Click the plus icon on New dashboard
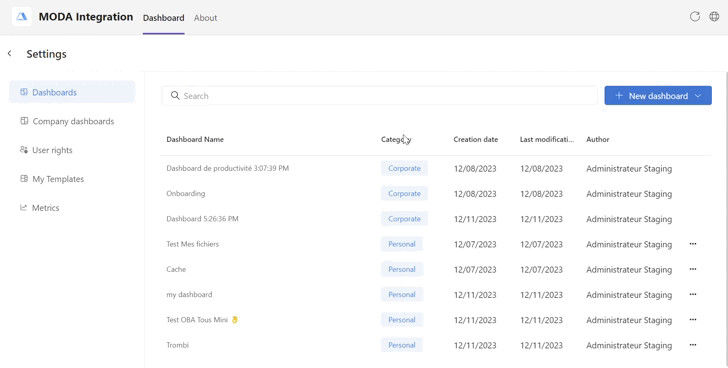This screenshot has width=728, height=368. tap(619, 95)
